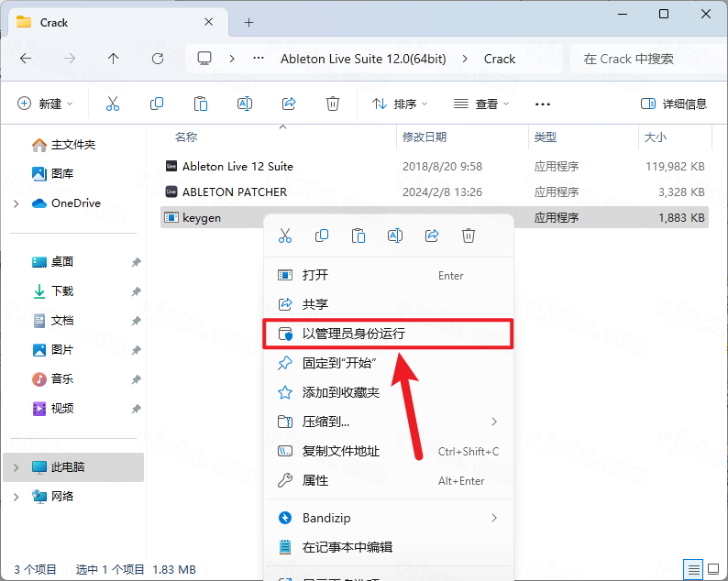Open the 查看 view dropdown

coord(482,104)
